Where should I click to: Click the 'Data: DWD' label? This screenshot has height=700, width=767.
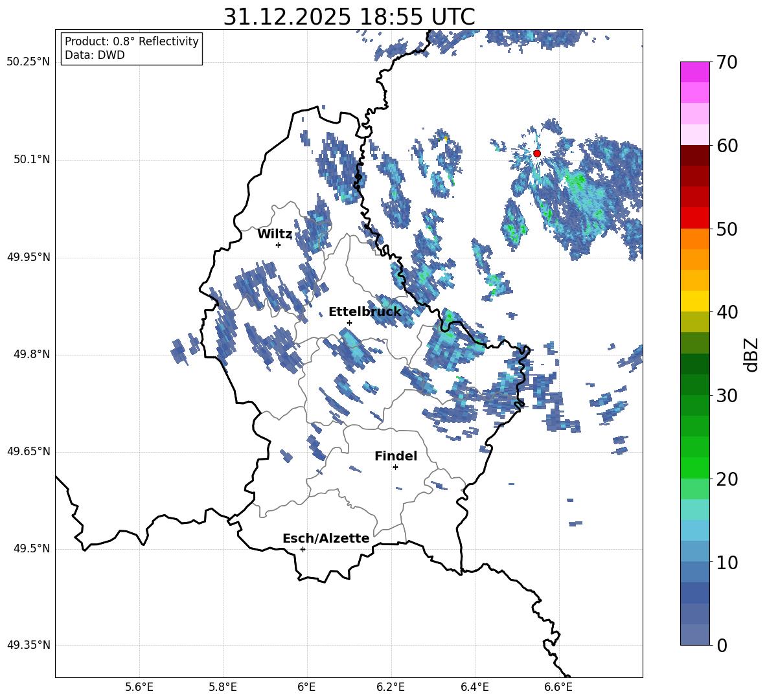95,55
